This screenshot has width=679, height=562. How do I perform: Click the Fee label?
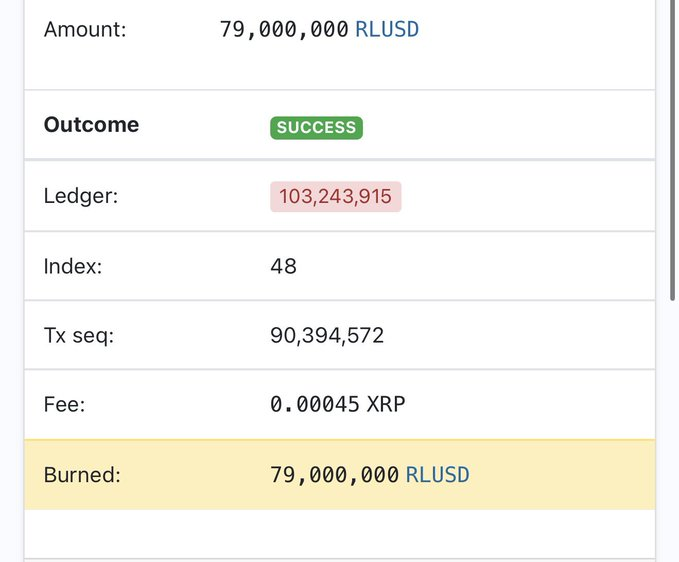click(67, 405)
